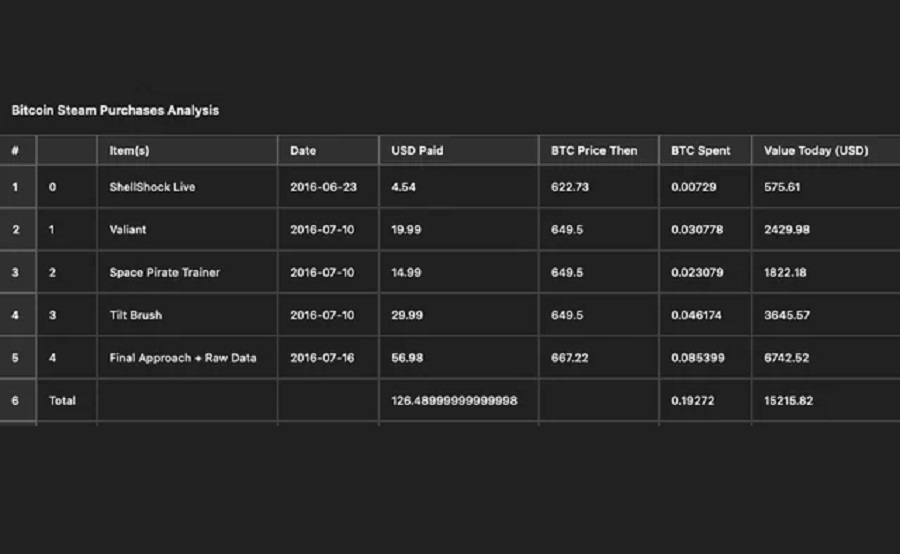The width and height of the screenshot is (900, 554).
Task: Click the "Item(s)" column header
Action: (x=130, y=151)
